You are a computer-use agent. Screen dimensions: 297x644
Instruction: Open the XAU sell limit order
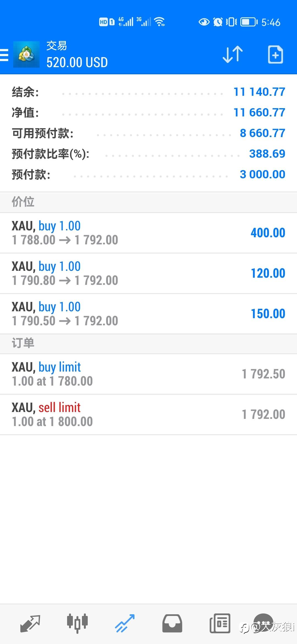click(148, 414)
